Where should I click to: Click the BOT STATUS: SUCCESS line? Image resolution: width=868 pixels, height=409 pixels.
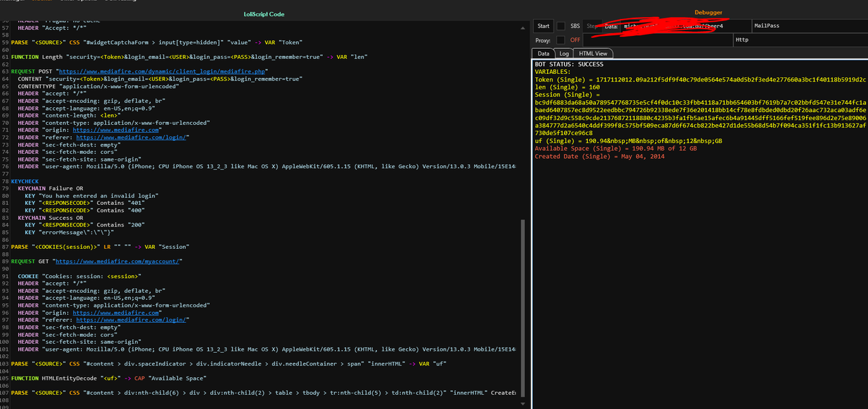point(568,64)
